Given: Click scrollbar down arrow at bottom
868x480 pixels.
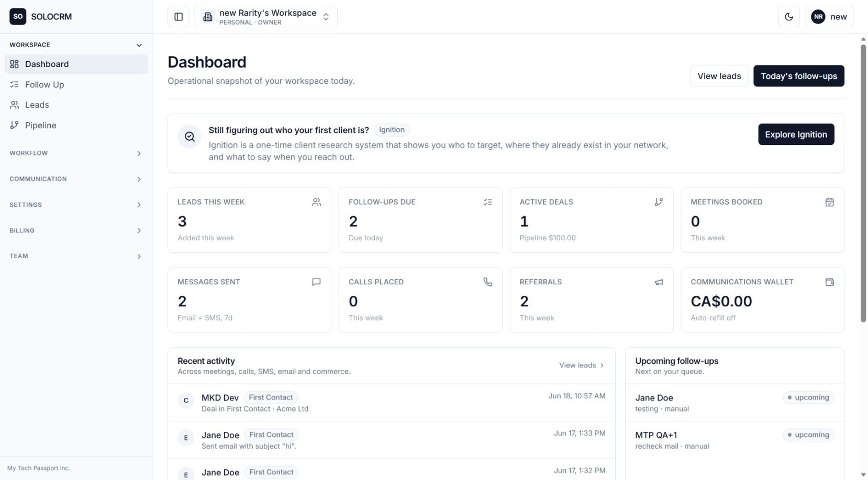Looking at the screenshot, I should [x=863, y=475].
